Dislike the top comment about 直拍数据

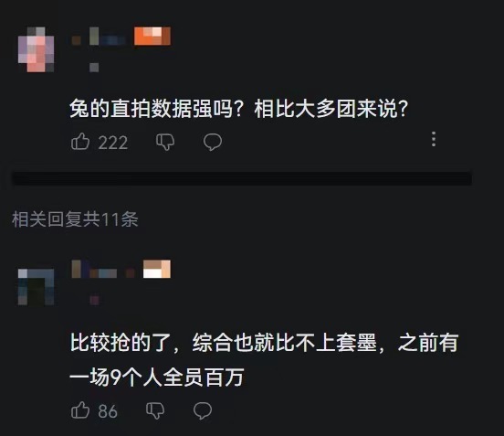pos(165,142)
